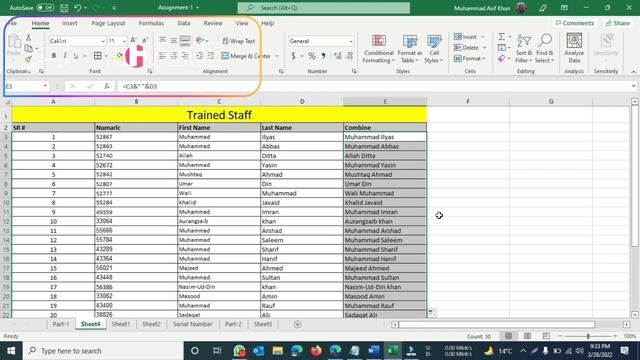This screenshot has width=640, height=360.
Task: Toggle Italic formatting
Action: [x=65, y=56]
